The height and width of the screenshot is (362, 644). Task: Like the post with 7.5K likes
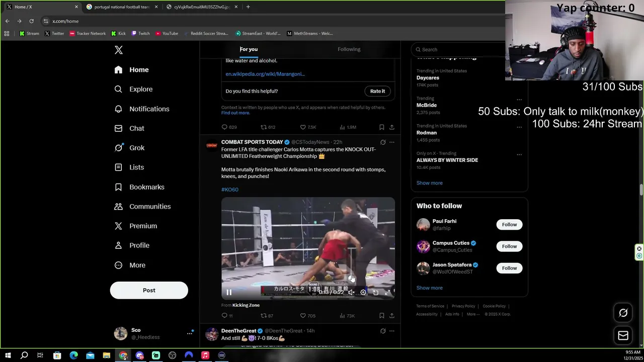[x=308, y=127]
